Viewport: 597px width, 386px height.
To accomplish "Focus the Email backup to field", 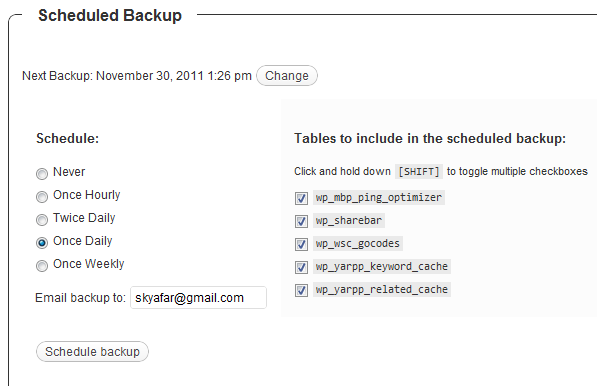I will 198,297.
